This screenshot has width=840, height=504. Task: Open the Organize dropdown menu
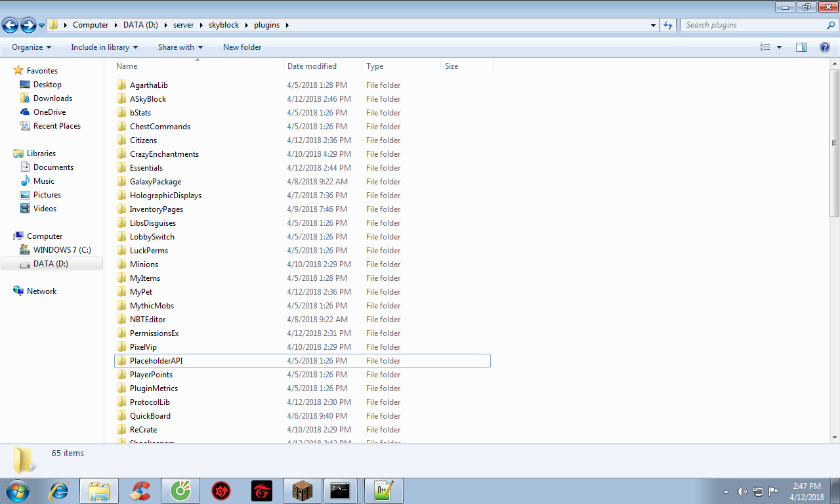31,47
